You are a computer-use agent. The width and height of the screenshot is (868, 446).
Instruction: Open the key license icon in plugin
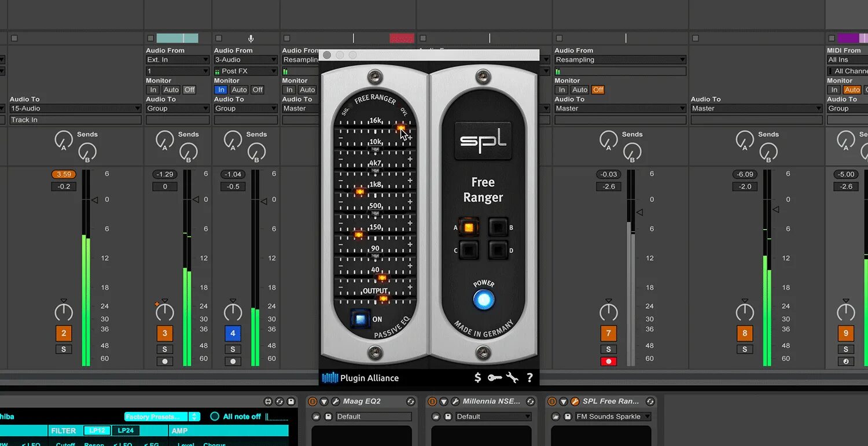495,378
